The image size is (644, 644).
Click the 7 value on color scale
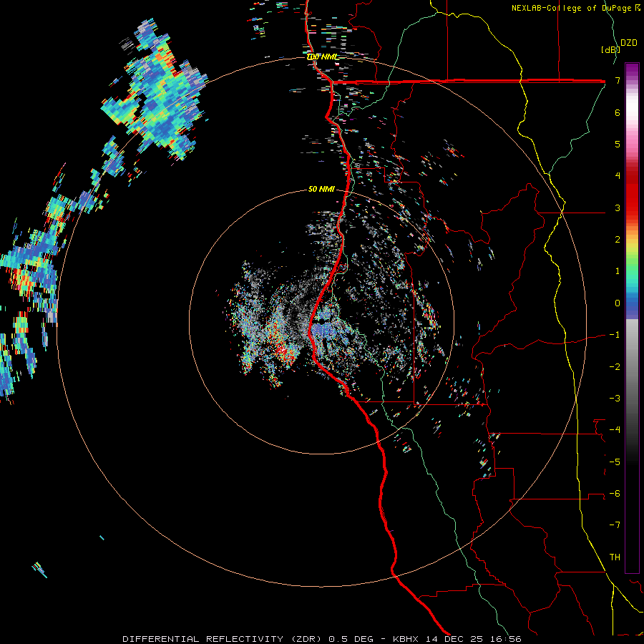[618, 80]
